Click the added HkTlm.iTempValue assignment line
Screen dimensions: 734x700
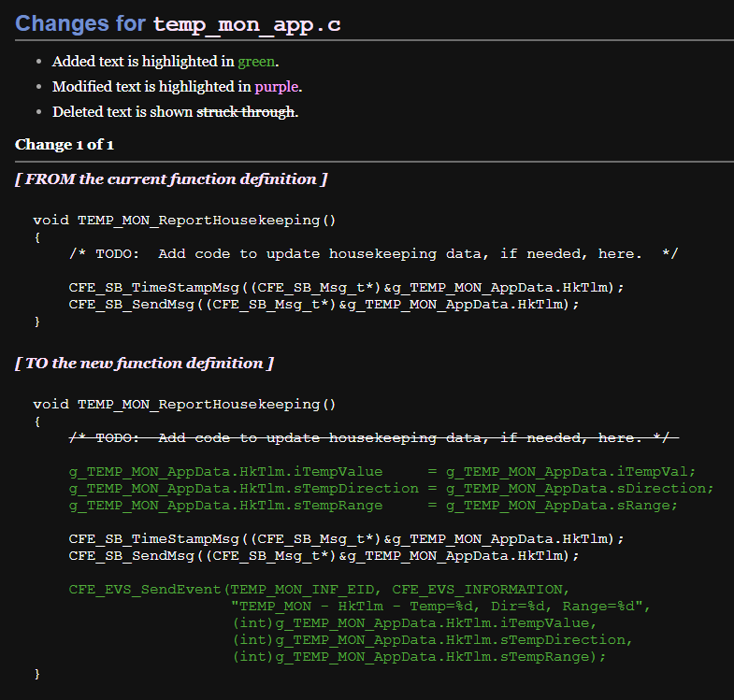click(x=382, y=472)
